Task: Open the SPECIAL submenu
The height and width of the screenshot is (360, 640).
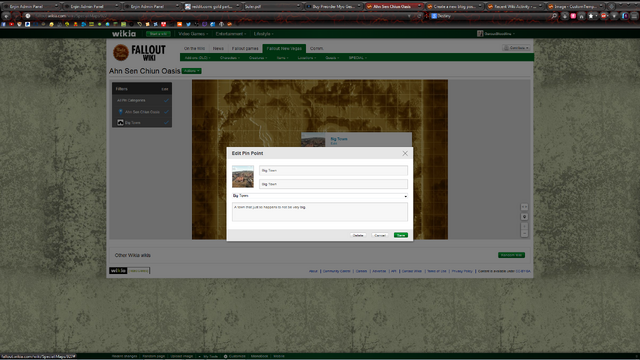Action: click(x=358, y=58)
